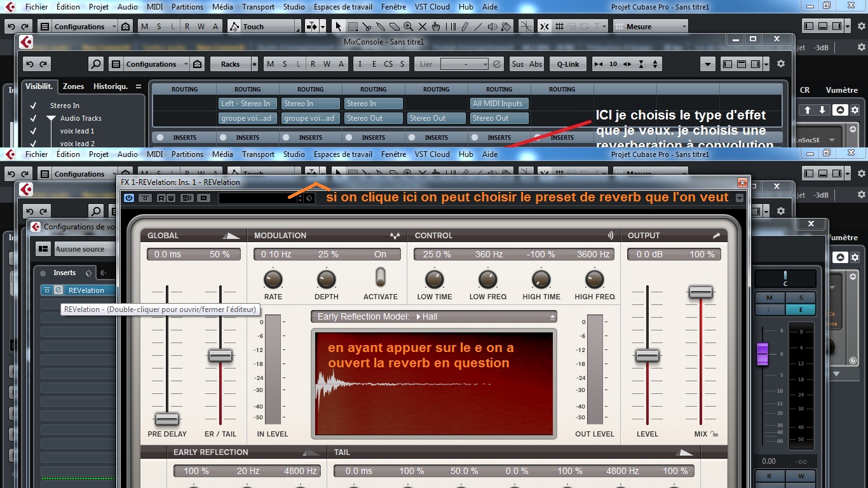Click the diamond icon on the Inserts tab
Screen dimensions: 868x488
click(x=88, y=273)
